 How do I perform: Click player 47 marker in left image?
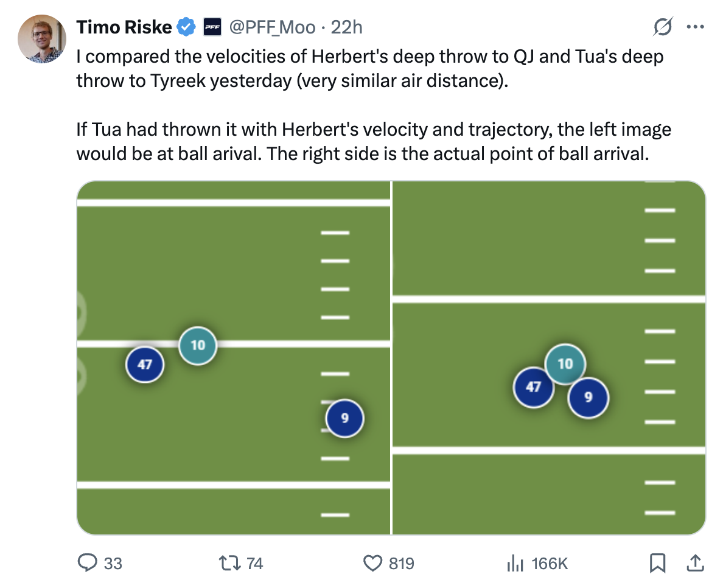pos(145,365)
